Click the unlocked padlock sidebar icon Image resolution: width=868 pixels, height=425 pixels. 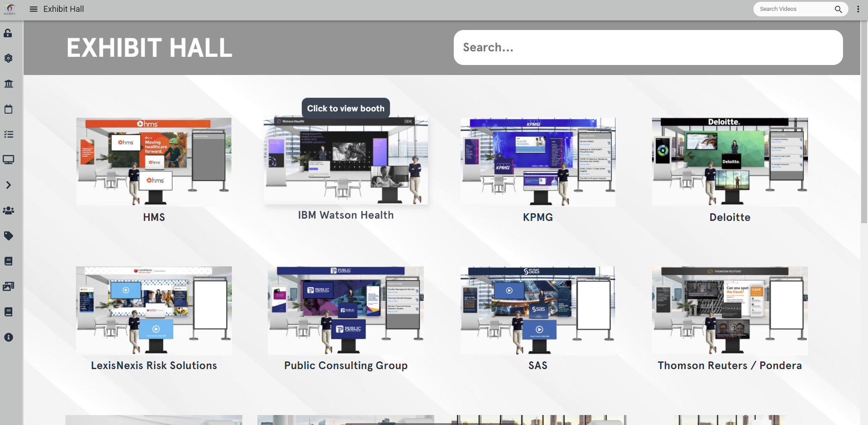click(8, 33)
